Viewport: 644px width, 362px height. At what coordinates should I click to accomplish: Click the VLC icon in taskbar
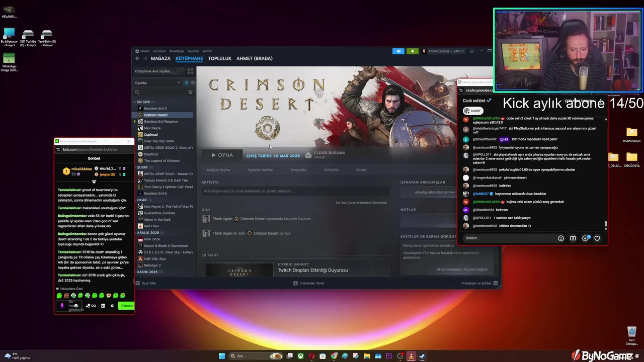pos(411,356)
